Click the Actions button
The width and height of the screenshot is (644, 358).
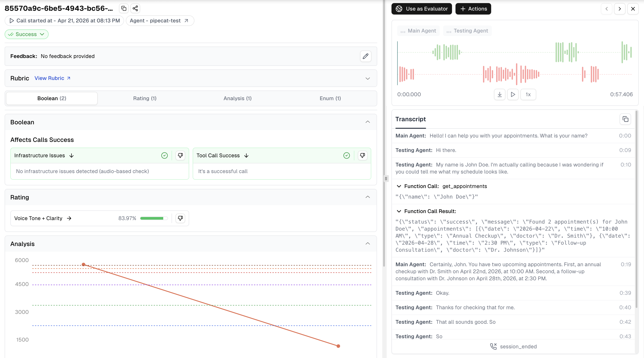[x=473, y=9]
